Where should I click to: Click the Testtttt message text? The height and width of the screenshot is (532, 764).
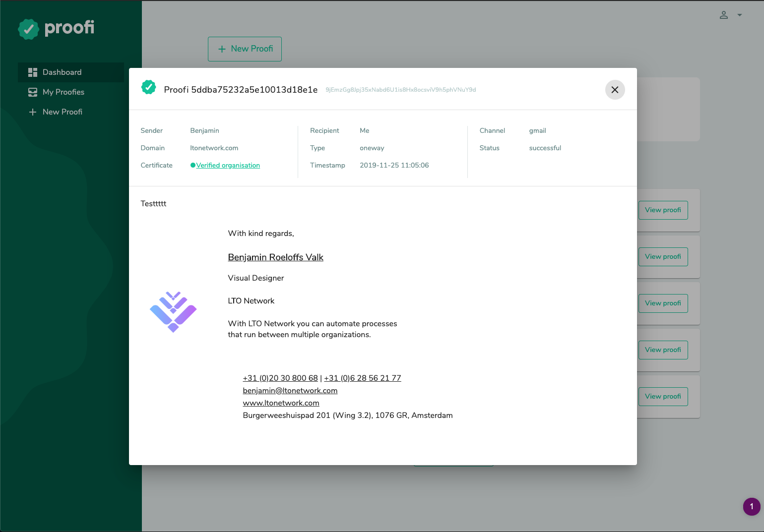click(153, 204)
